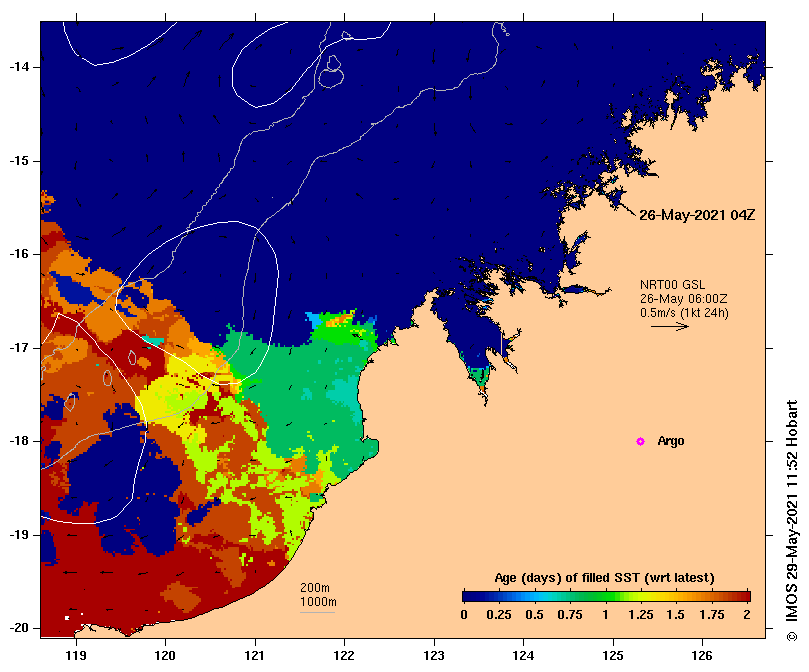Click the latitude axis label '-17'
Screen dimensions: 809x672
tap(20, 348)
